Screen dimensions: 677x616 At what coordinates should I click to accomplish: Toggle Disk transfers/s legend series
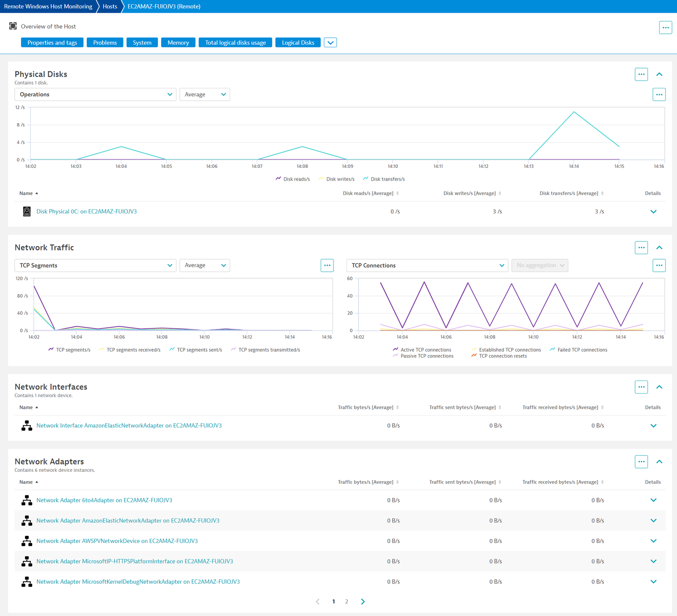(384, 179)
